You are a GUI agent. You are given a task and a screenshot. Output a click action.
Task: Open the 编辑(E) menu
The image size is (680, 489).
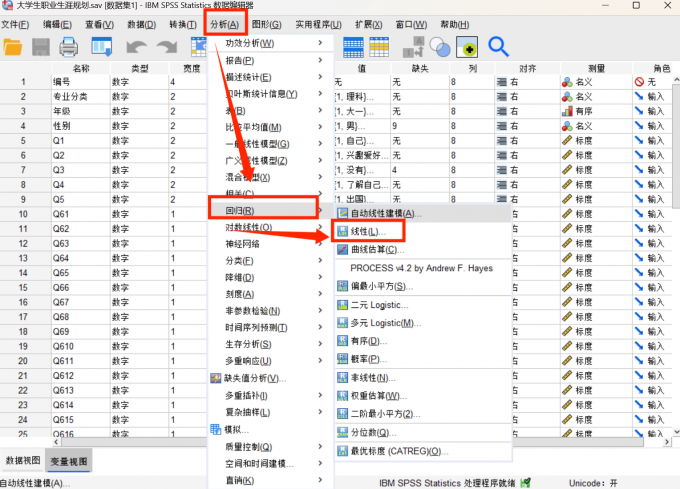[x=57, y=25]
